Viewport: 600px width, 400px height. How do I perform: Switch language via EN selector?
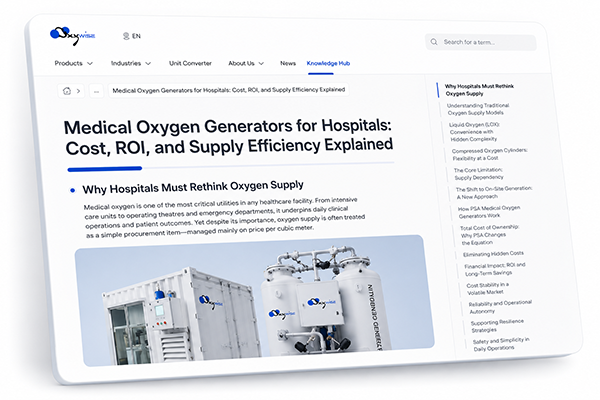click(132, 36)
